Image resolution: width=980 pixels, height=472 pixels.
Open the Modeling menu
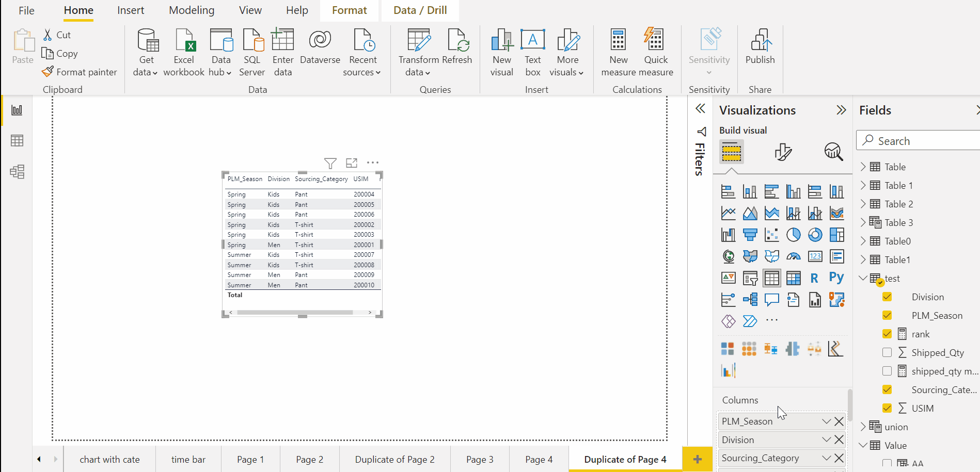click(x=191, y=10)
